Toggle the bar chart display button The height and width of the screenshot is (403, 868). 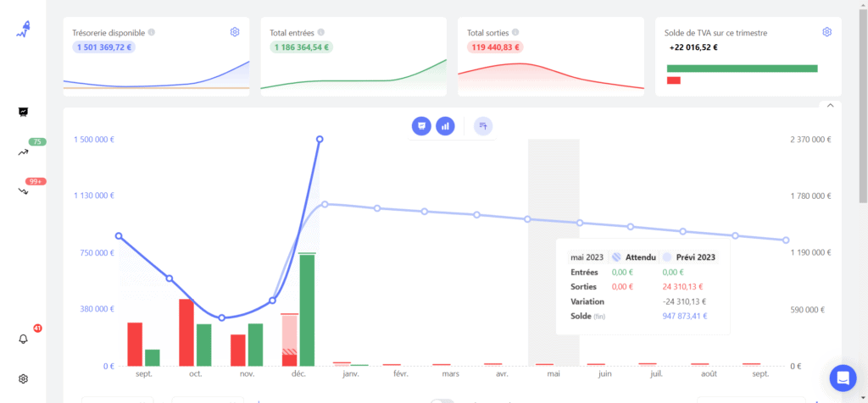click(445, 126)
